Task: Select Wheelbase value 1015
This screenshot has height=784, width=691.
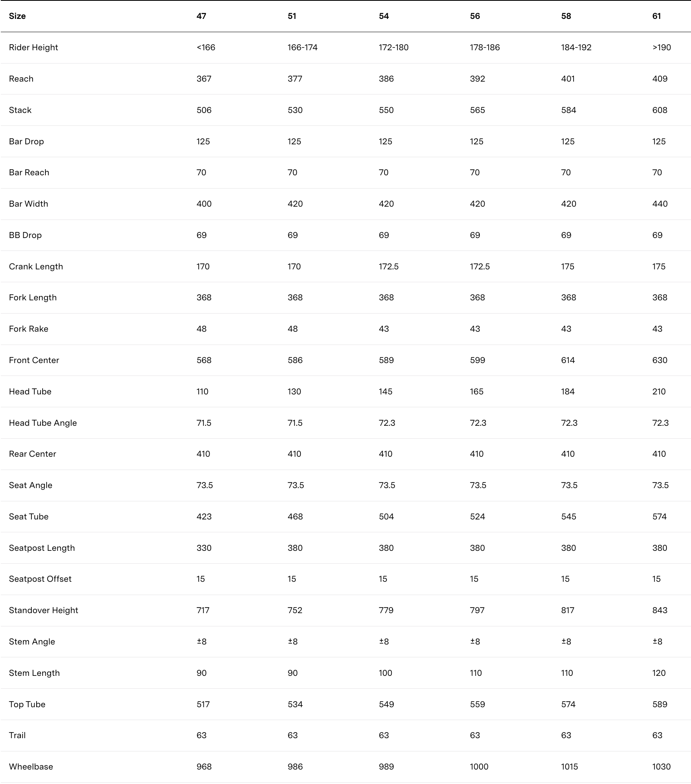Action: point(569,767)
